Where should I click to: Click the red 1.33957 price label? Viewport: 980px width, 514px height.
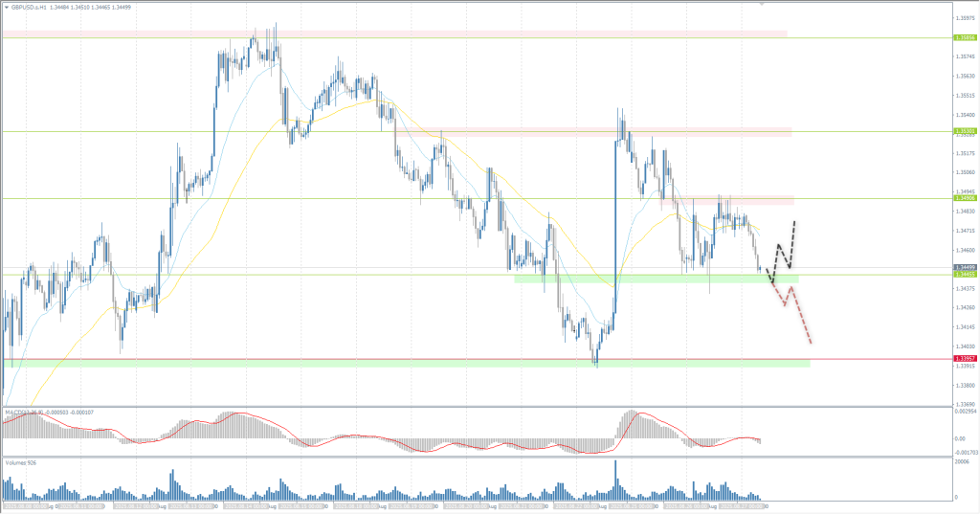click(965, 359)
